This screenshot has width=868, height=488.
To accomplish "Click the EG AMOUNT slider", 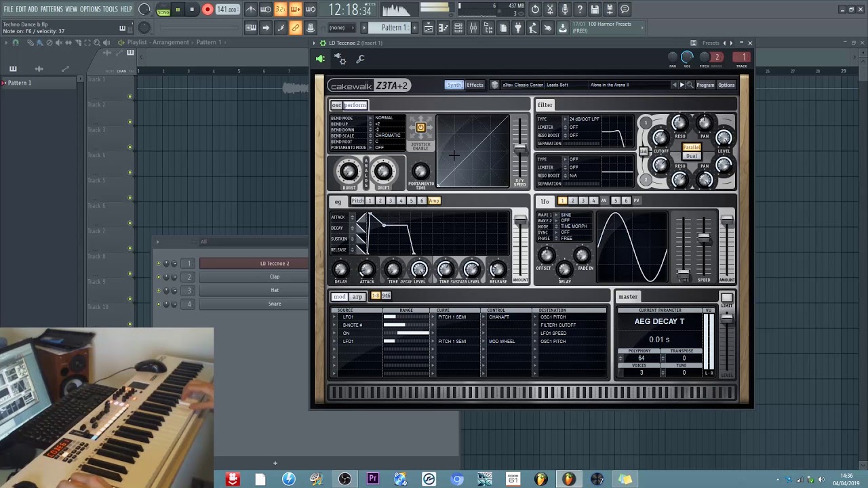I will pyautogui.click(x=521, y=220).
